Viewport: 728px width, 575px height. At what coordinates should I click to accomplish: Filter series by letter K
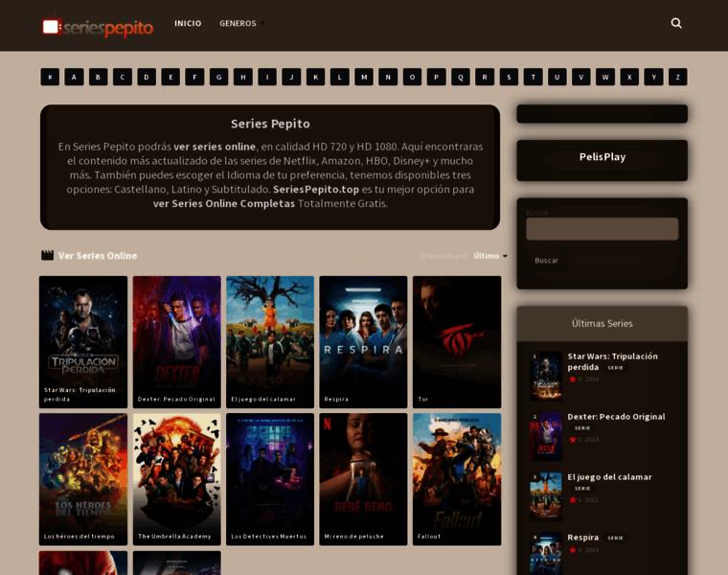click(x=315, y=77)
